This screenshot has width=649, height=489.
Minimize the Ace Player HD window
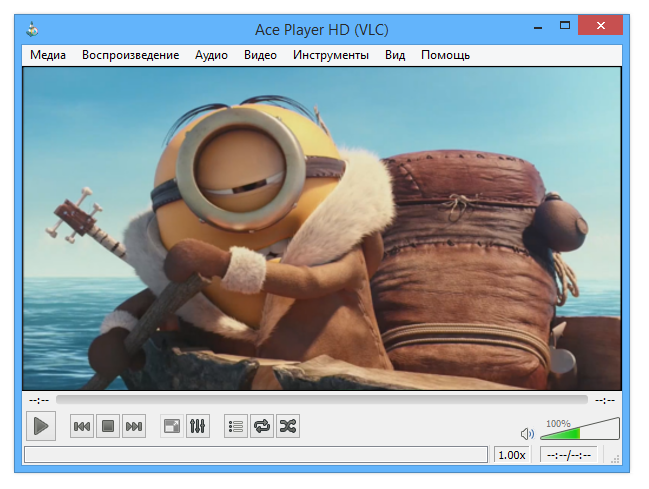pos(538,26)
